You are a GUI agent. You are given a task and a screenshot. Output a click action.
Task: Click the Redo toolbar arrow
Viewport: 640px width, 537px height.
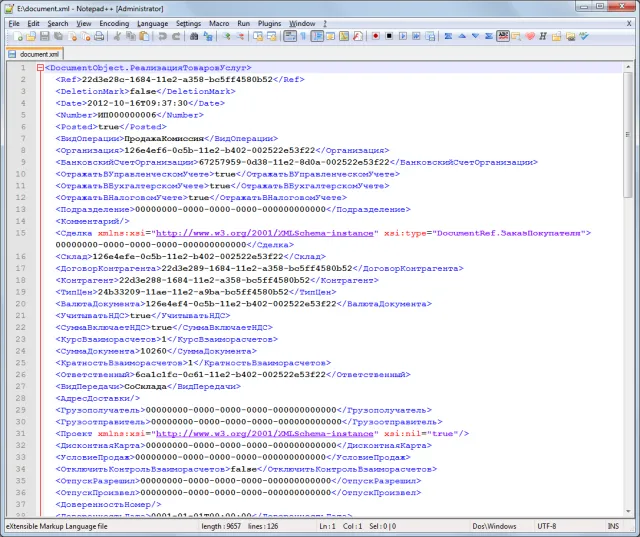[176, 36]
